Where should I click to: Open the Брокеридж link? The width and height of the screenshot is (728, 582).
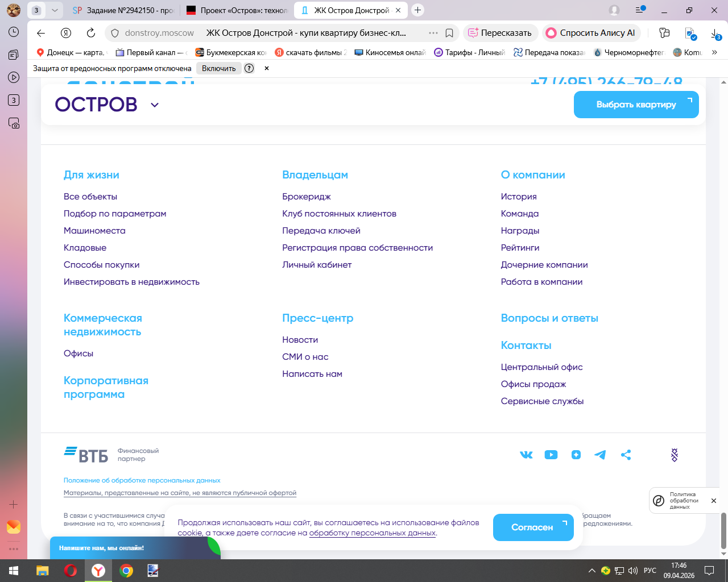(307, 197)
